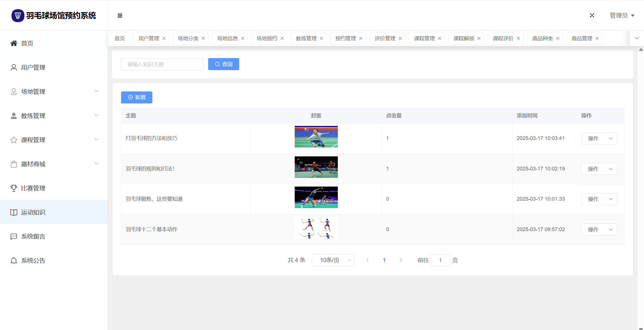Viewport: 644px width, 330px height.
Task: Open the 管理员 account dropdown
Action: [x=622, y=16]
